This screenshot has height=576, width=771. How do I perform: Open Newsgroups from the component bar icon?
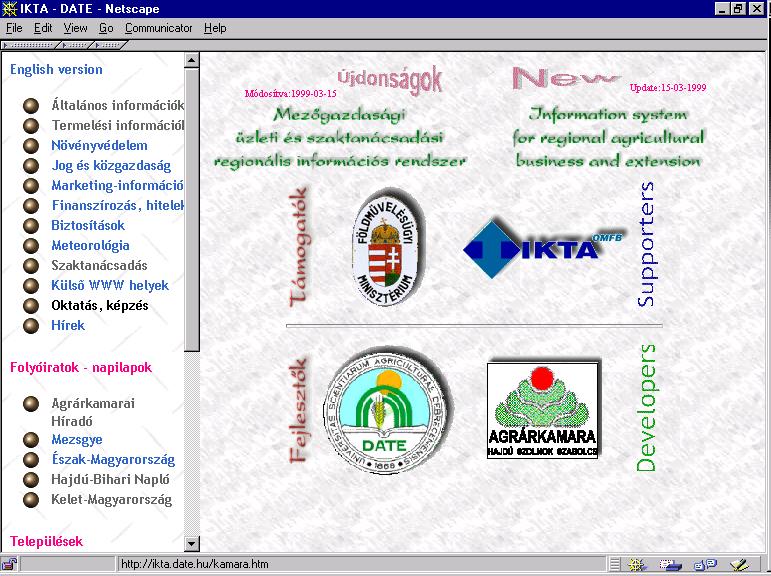(x=705, y=564)
